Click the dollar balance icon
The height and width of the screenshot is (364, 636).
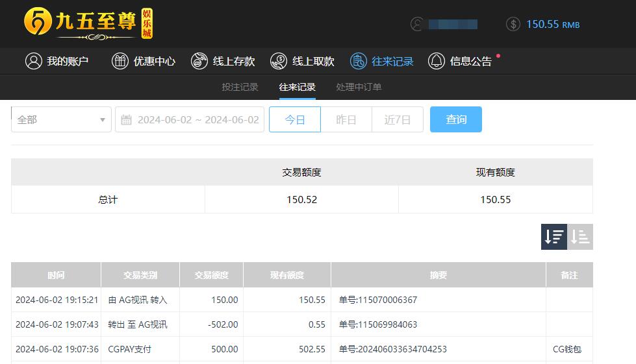513,24
